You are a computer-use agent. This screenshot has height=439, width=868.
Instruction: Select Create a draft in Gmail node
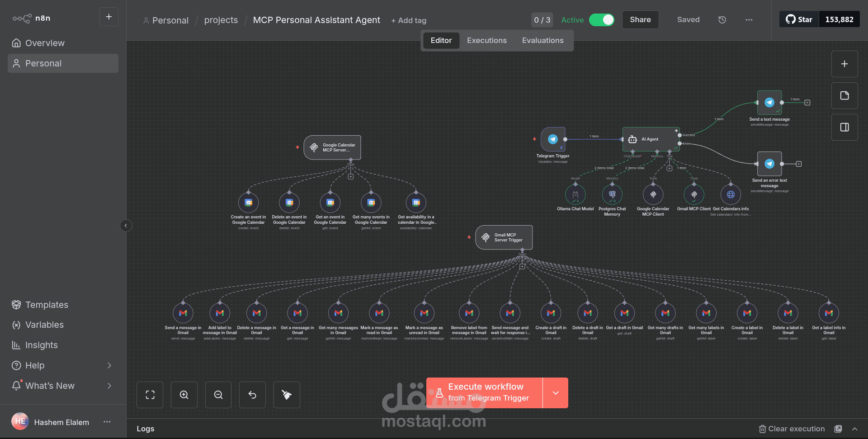551,313
